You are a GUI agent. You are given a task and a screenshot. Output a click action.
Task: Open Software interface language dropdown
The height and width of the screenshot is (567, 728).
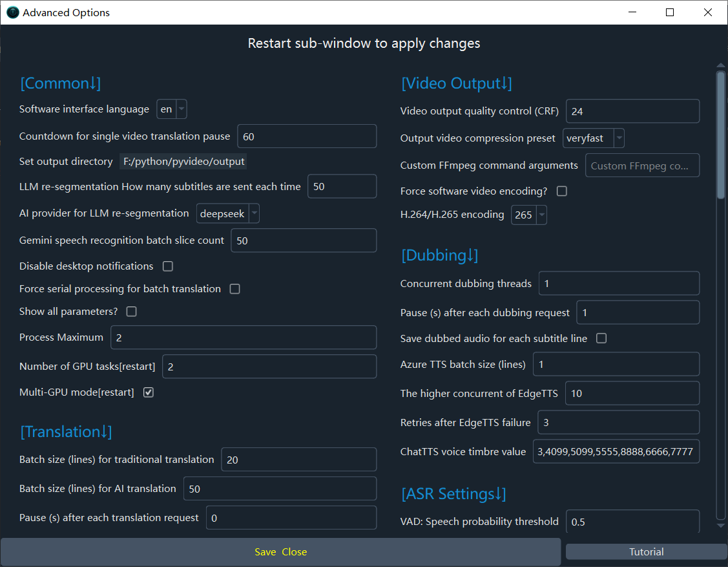(x=172, y=109)
